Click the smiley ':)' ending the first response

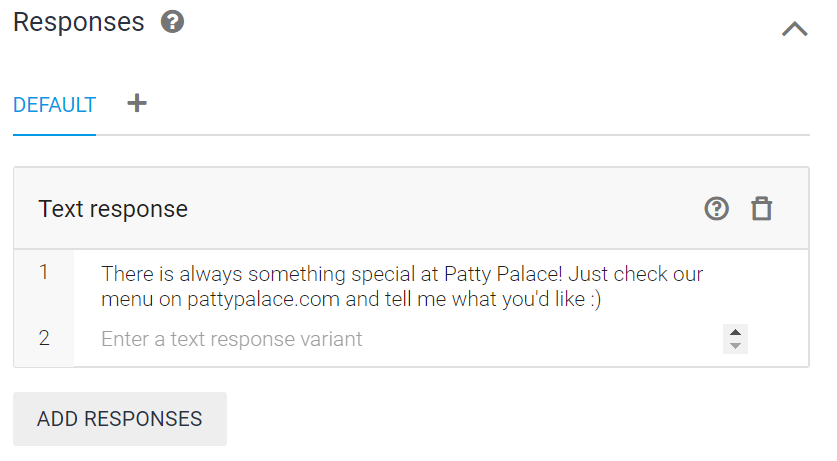(x=596, y=299)
